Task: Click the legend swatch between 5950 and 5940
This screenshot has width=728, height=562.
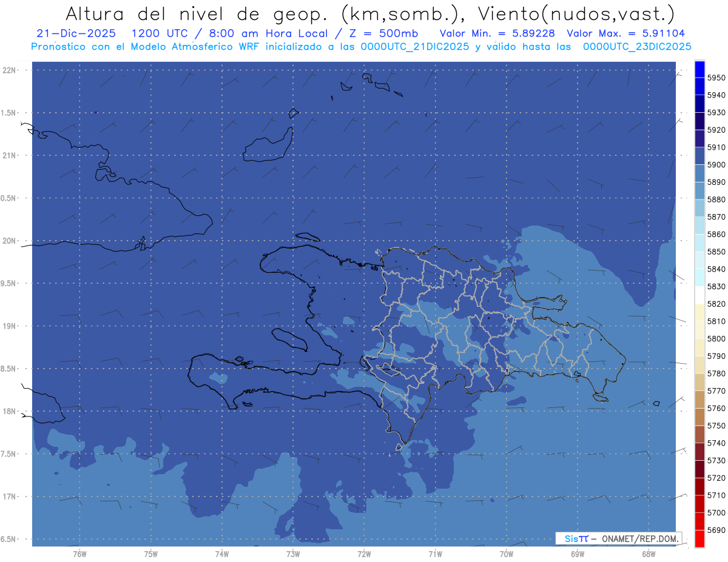Action: click(699, 87)
